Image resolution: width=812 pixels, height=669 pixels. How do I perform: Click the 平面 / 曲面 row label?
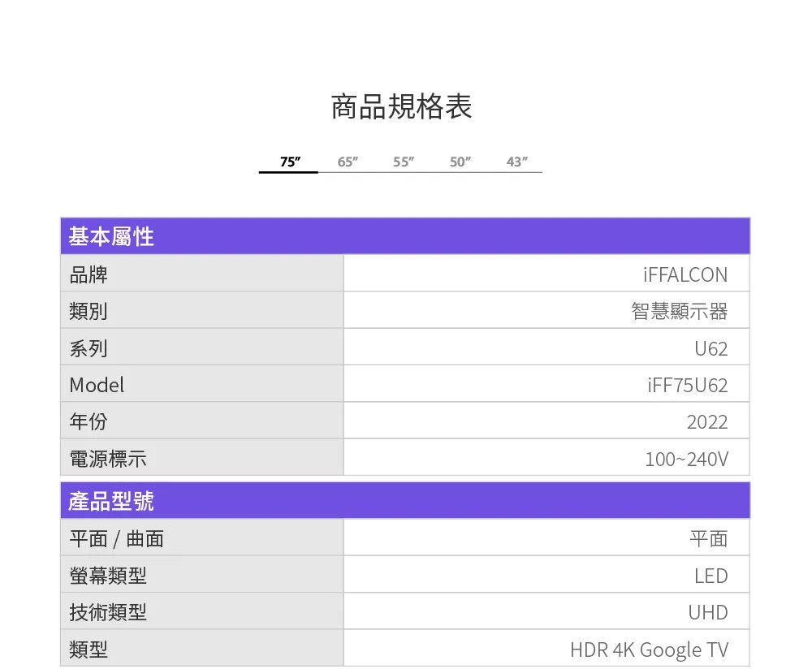[x=117, y=539]
